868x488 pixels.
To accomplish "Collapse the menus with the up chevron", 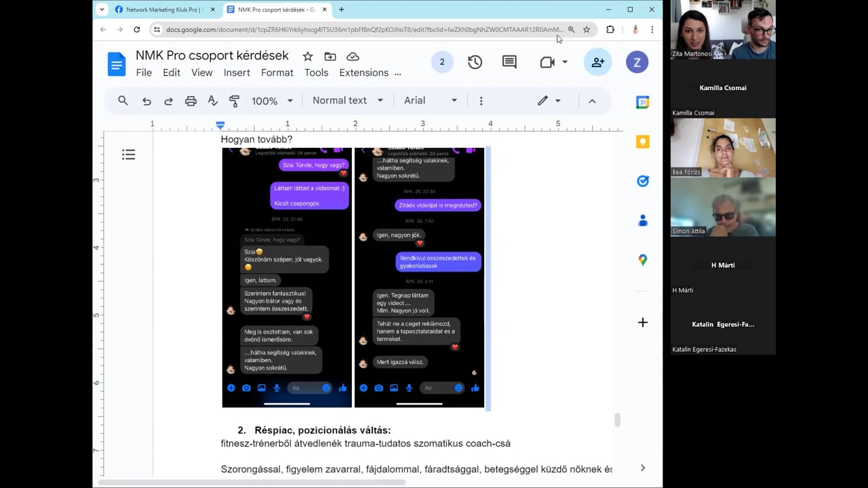I will [592, 101].
